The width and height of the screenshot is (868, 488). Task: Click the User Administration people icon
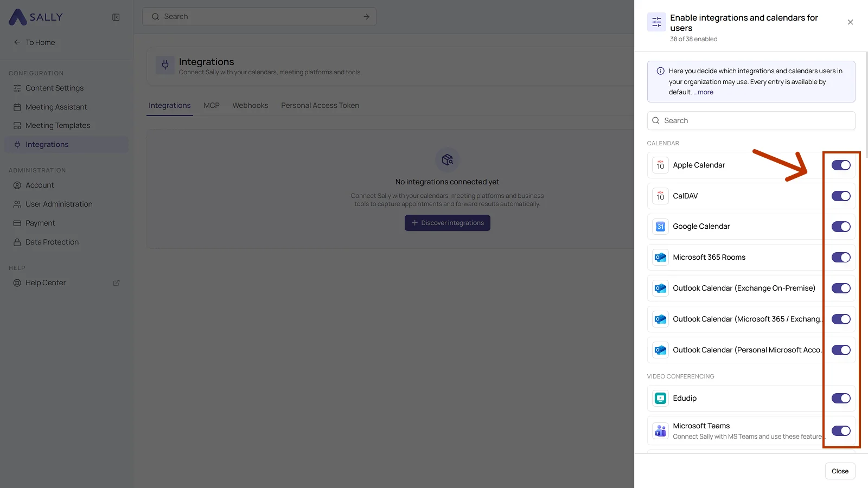pyautogui.click(x=17, y=204)
